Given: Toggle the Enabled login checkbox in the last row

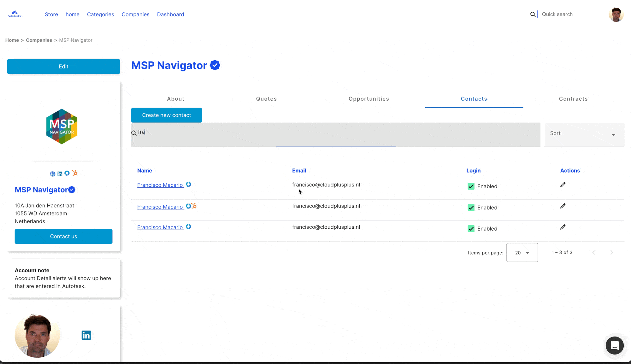Looking at the screenshot, I should click(471, 229).
